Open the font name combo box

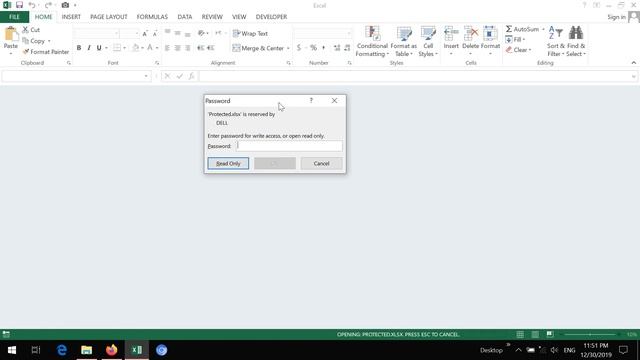(x=97, y=33)
